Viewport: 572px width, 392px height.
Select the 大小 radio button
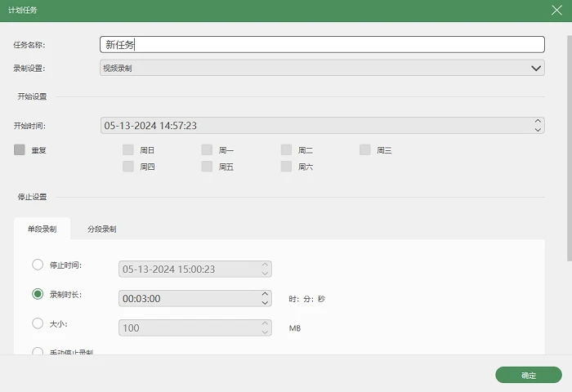38,323
